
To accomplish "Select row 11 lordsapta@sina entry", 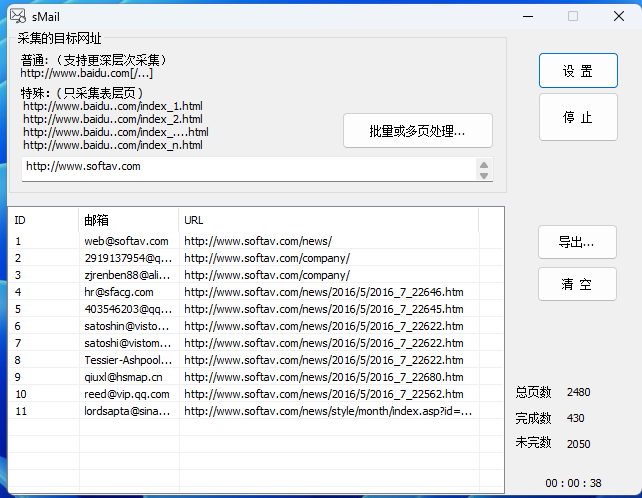I will pos(127,411).
